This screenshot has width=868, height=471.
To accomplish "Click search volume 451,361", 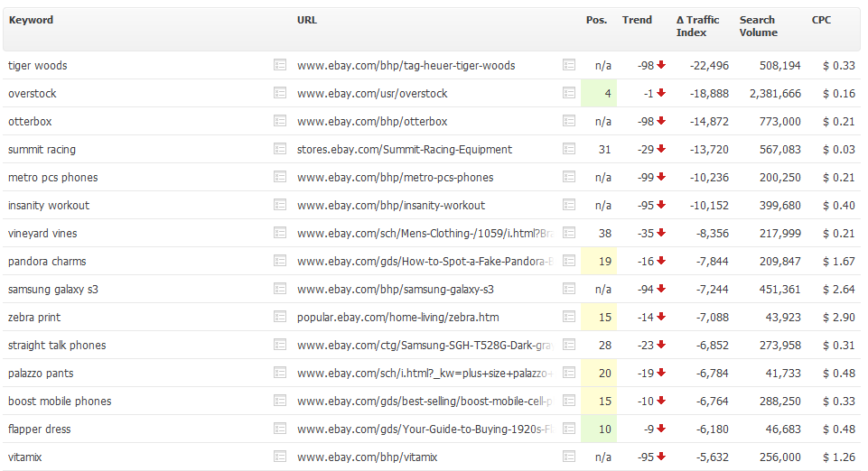I will click(x=780, y=289).
